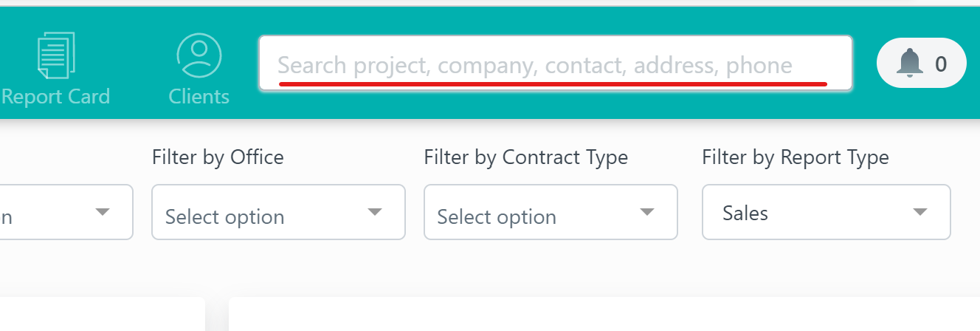Open the Filter by Contract Type select box
The height and width of the screenshot is (331, 980).
tap(551, 212)
